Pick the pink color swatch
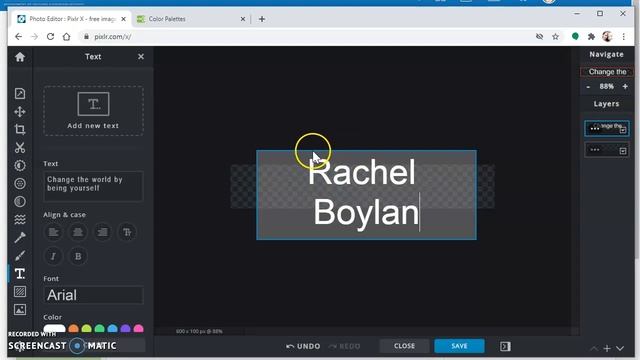Image resolution: width=640 pixels, height=360 pixels. (x=139, y=329)
